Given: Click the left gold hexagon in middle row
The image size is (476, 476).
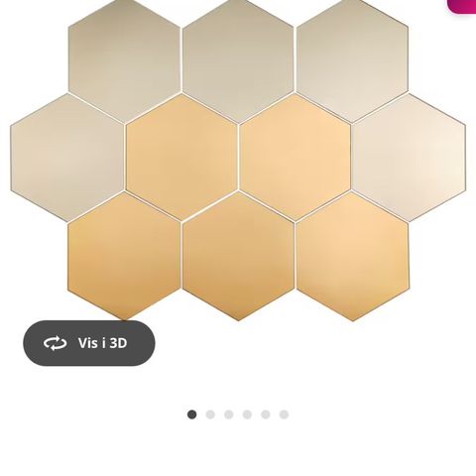Looking at the screenshot, I should 181,158.
